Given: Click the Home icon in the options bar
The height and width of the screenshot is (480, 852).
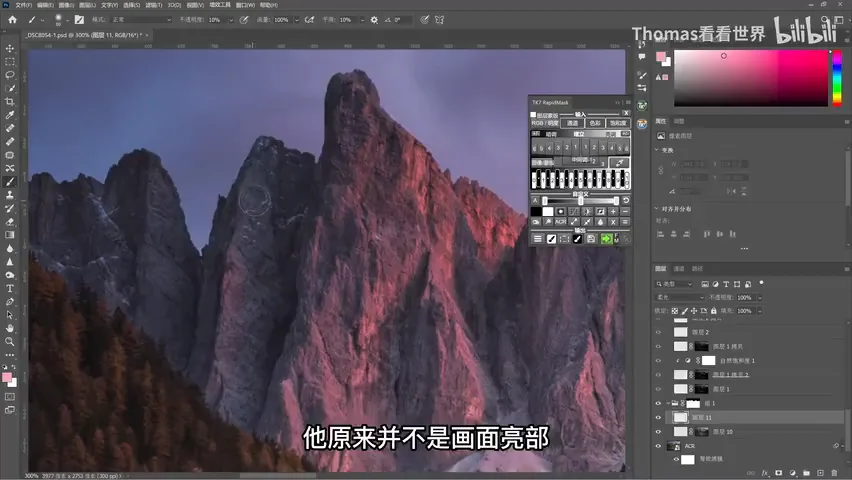Looking at the screenshot, I should pyautogui.click(x=12, y=20).
